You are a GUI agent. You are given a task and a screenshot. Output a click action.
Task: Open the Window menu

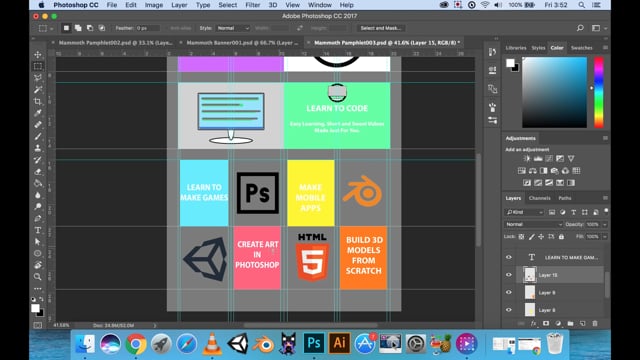coord(320,5)
